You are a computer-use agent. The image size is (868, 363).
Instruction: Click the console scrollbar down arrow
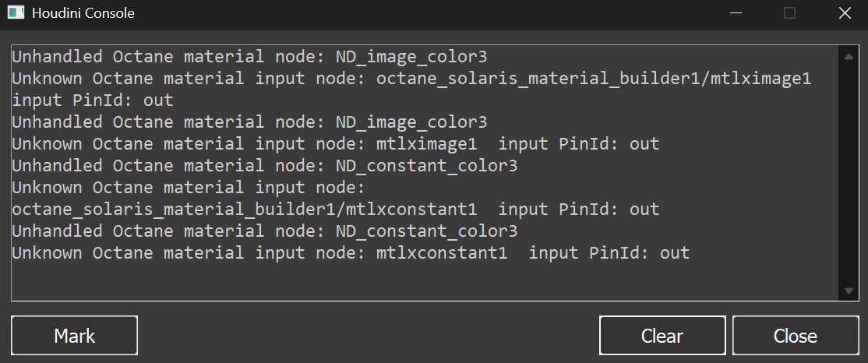pyautogui.click(x=849, y=291)
